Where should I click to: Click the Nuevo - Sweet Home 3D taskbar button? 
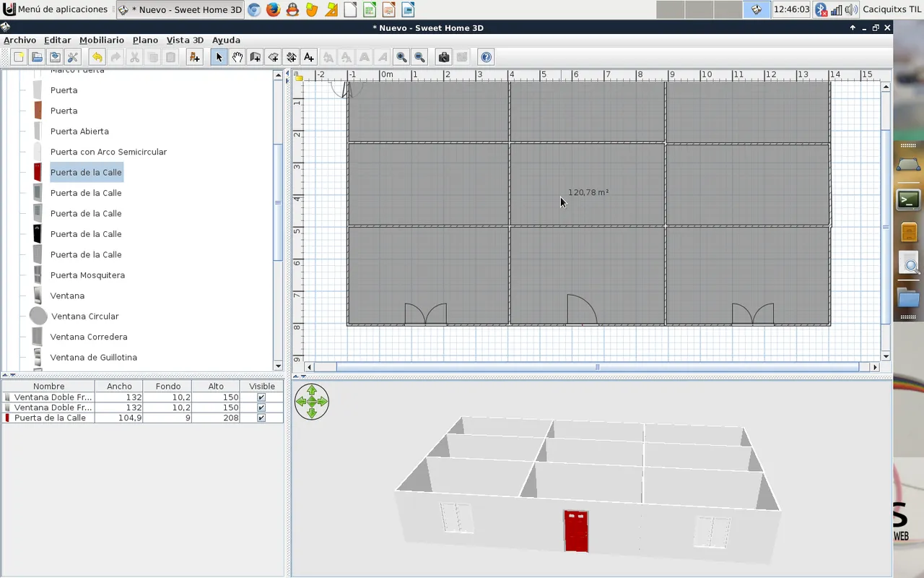tap(180, 9)
